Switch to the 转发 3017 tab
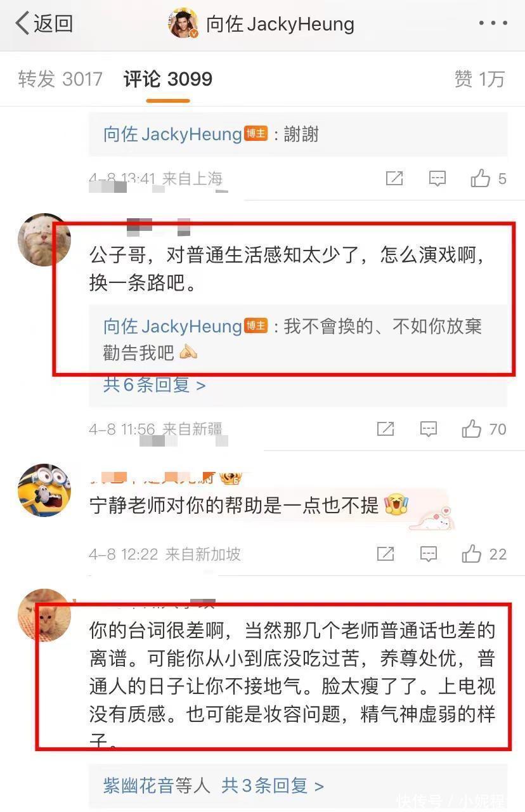This screenshot has width=525, height=812. pyautogui.click(x=60, y=79)
